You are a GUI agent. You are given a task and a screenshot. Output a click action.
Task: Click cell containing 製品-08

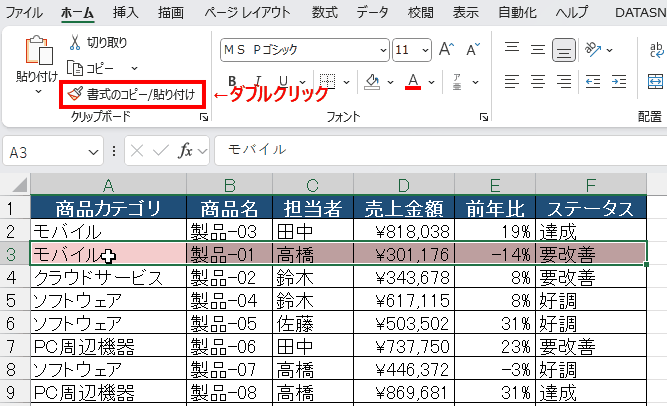[x=229, y=392]
